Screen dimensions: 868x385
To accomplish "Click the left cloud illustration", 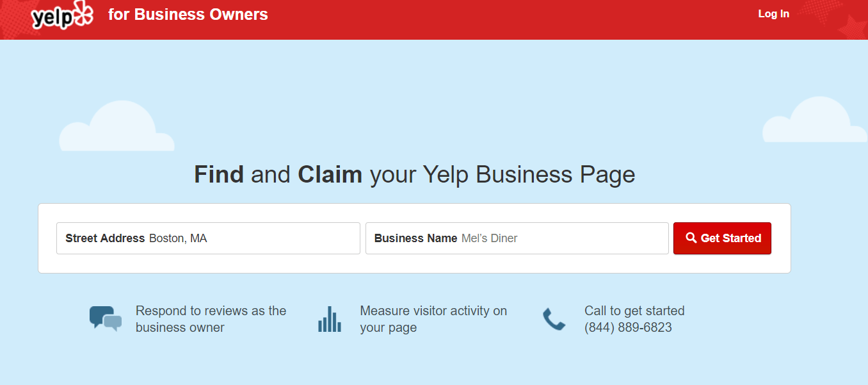I will point(117,126).
